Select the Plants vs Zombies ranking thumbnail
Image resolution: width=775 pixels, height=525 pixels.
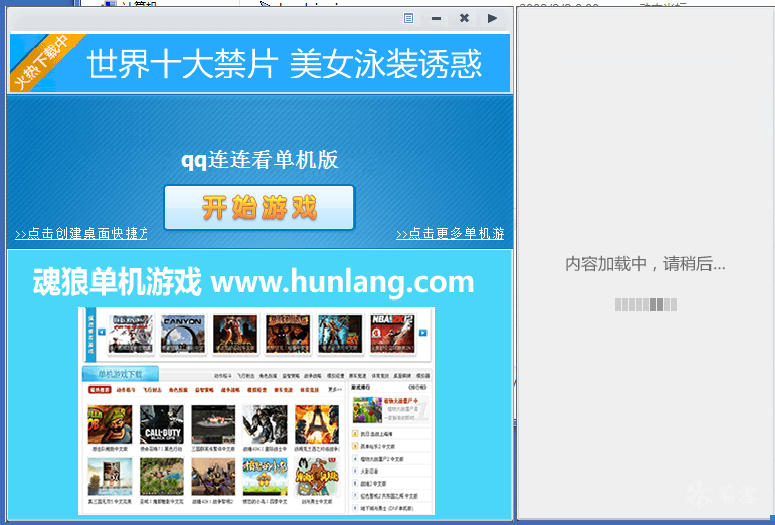point(367,409)
